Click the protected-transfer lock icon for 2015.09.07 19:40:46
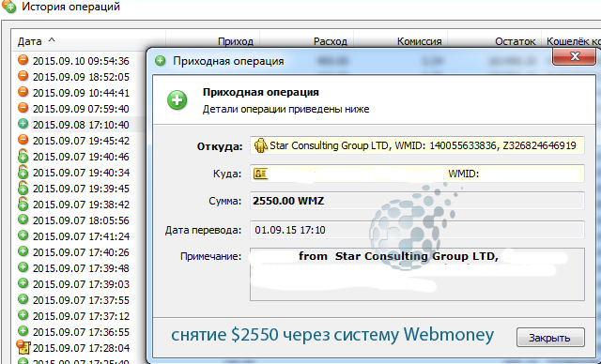The height and width of the screenshot is (364, 601). (23, 156)
